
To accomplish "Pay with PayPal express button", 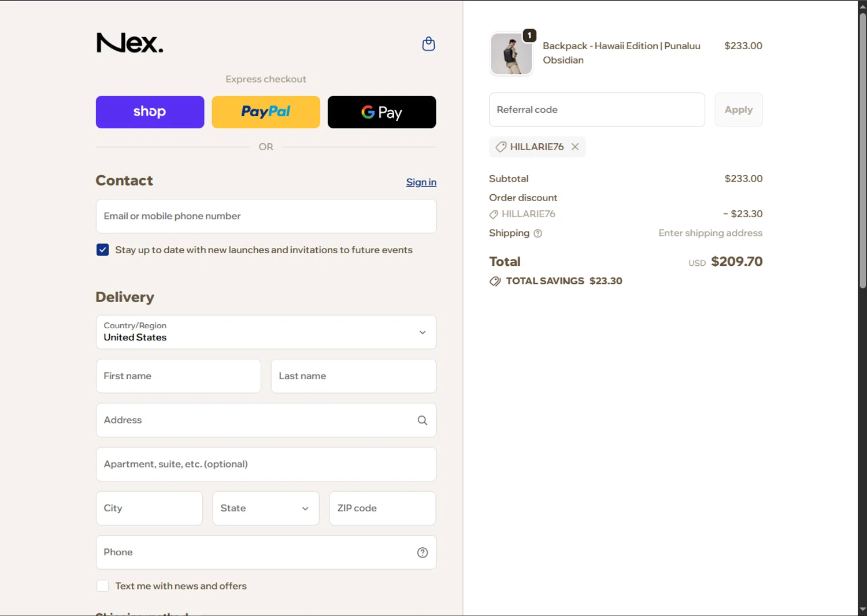I will [266, 112].
